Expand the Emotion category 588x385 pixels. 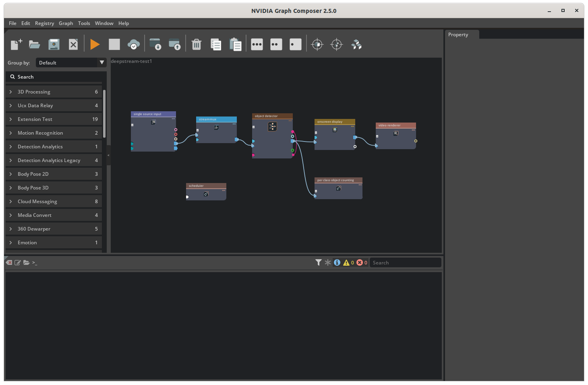click(54, 243)
